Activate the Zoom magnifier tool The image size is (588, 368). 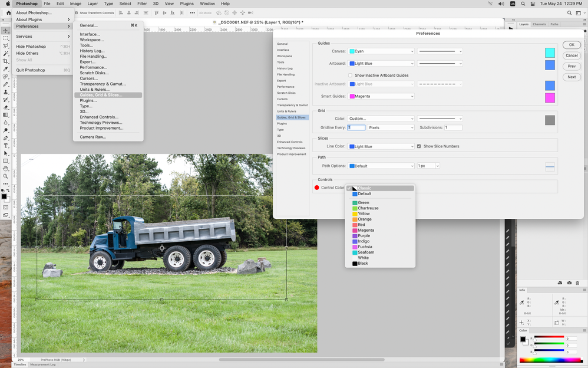click(6, 176)
